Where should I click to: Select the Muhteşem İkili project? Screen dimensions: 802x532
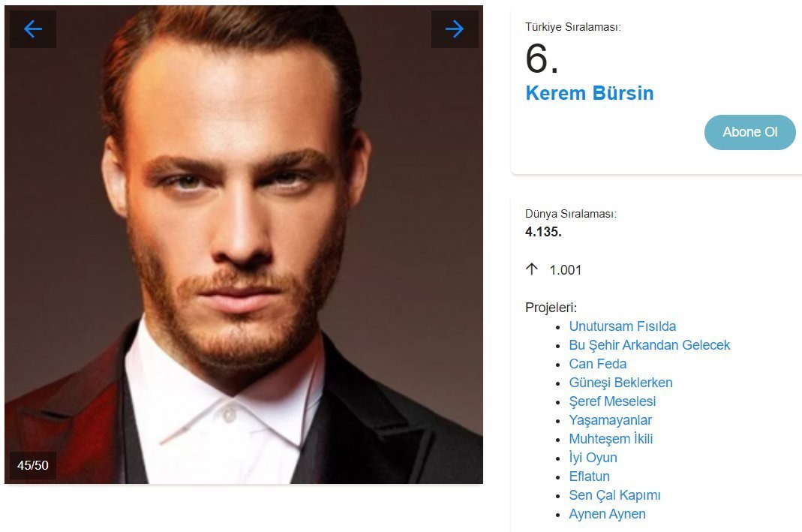point(611,439)
